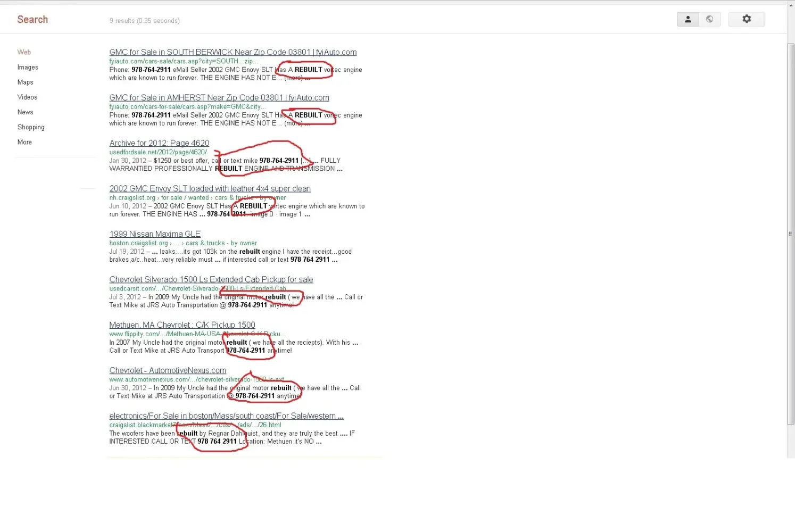
Task: Hide personal results with the globe icon
Action: click(709, 20)
